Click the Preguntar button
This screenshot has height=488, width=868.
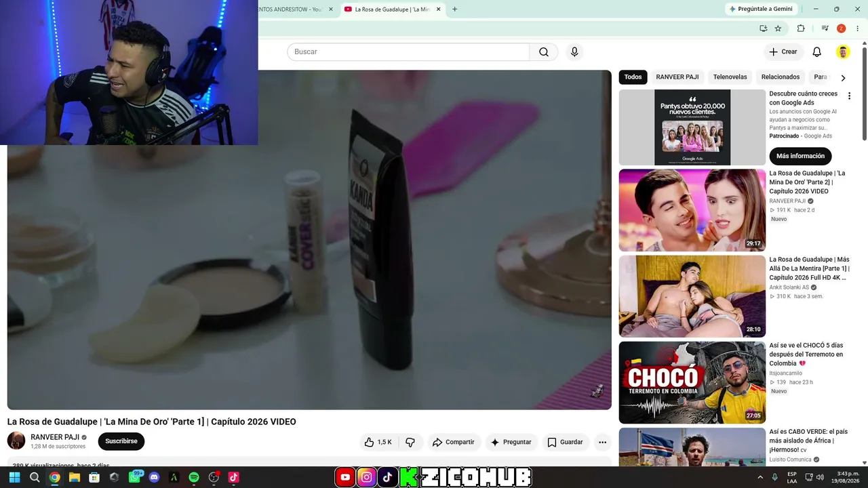point(511,442)
